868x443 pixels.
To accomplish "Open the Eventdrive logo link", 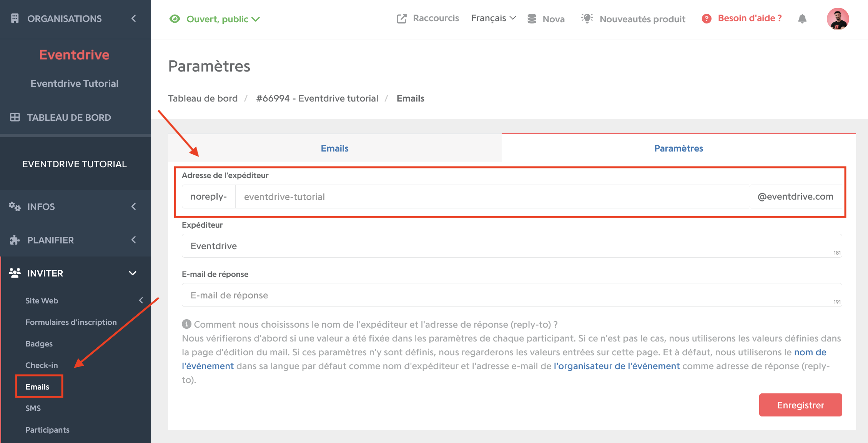I will pos(74,55).
